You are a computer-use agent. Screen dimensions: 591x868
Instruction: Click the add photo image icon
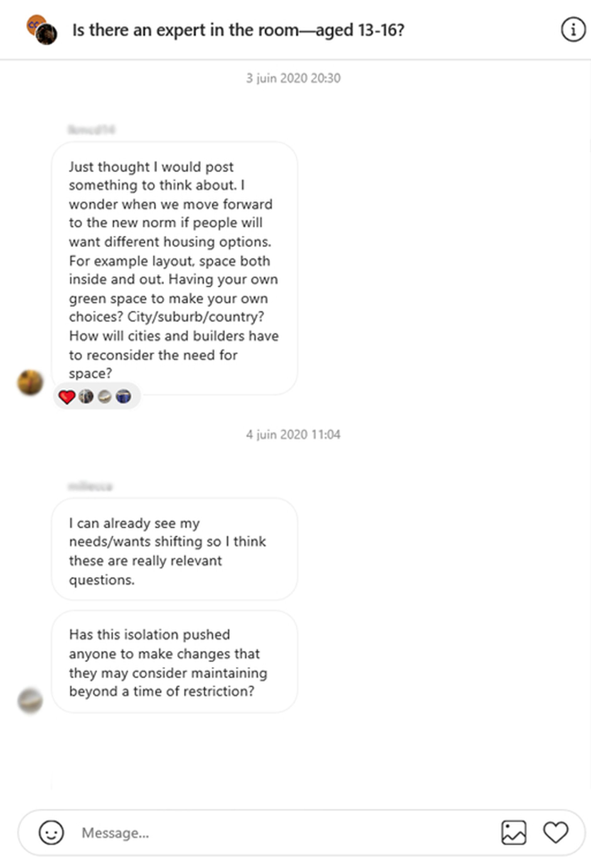pyautogui.click(x=514, y=832)
